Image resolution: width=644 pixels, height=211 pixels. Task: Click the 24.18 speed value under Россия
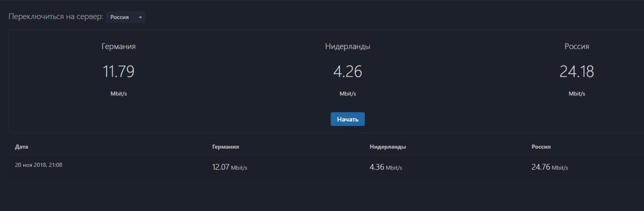pyautogui.click(x=577, y=72)
